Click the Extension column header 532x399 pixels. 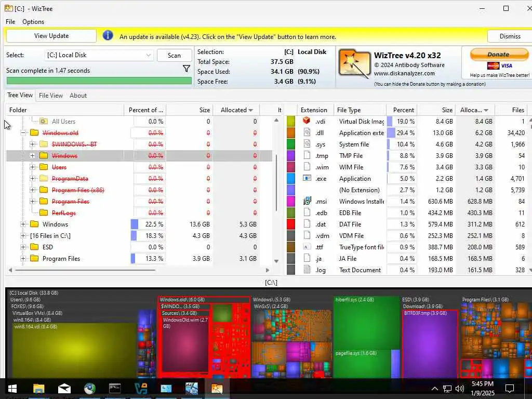(314, 110)
